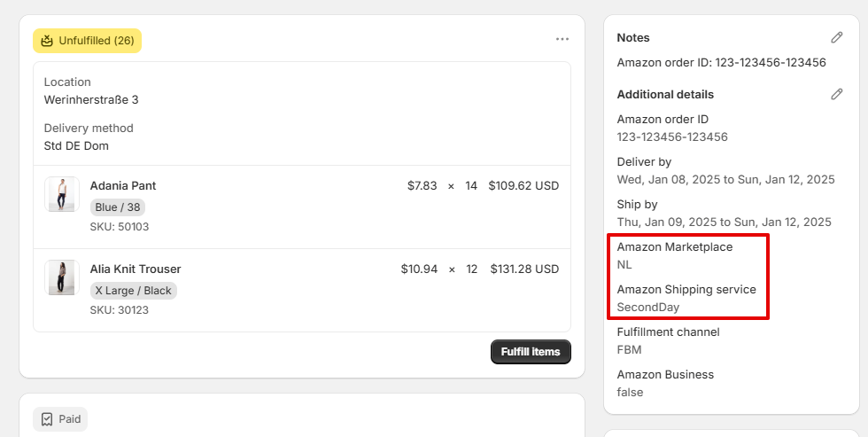Click the $131.28 USD line total

coord(524,269)
